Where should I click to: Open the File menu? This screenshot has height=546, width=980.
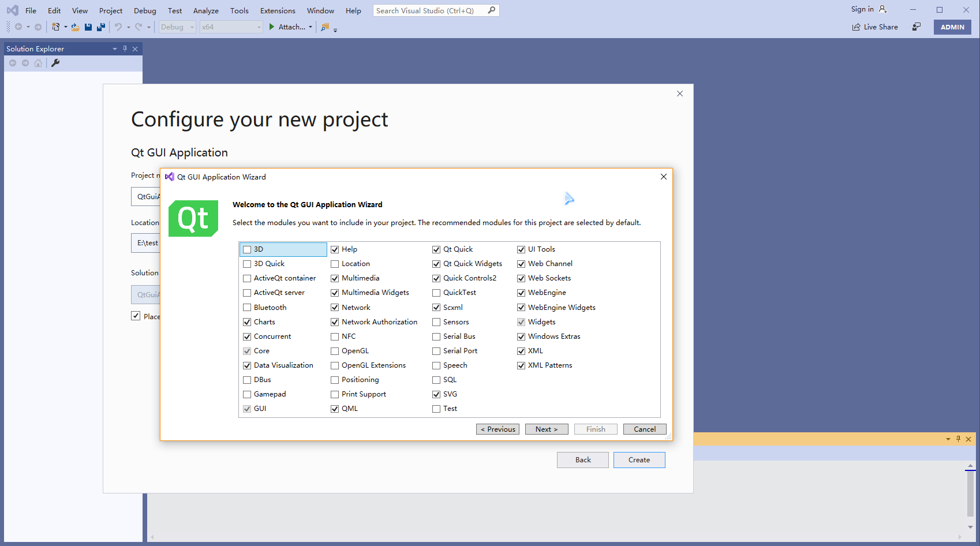31,10
